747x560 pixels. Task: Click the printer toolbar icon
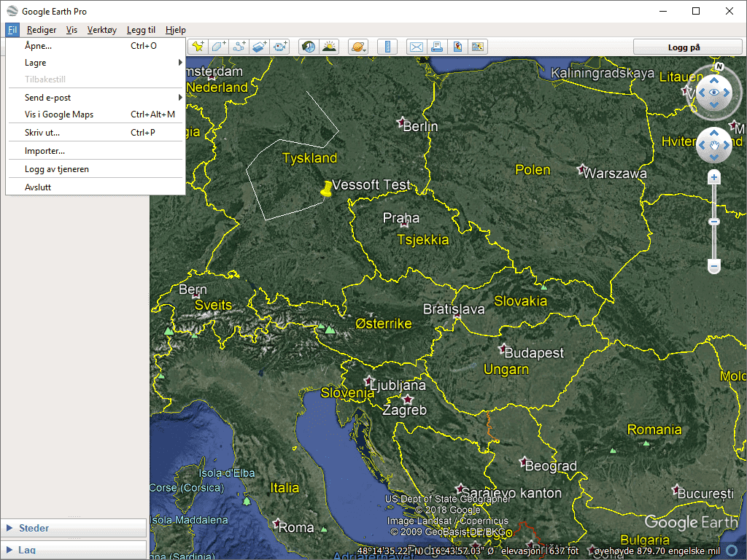pyautogui.click(x=437, y=47)
